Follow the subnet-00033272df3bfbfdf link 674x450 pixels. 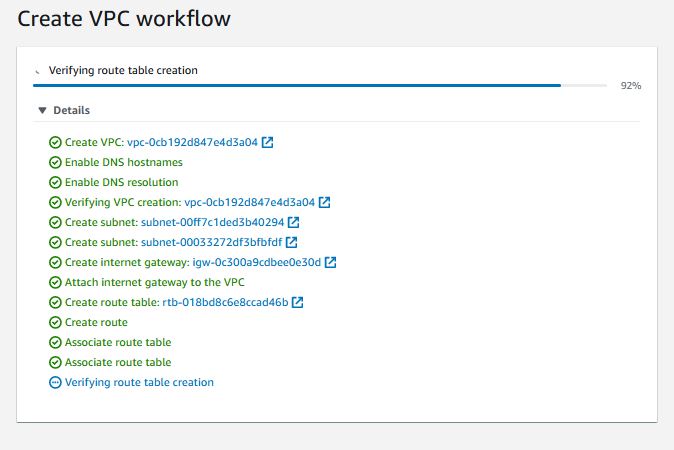pos(210,242)
